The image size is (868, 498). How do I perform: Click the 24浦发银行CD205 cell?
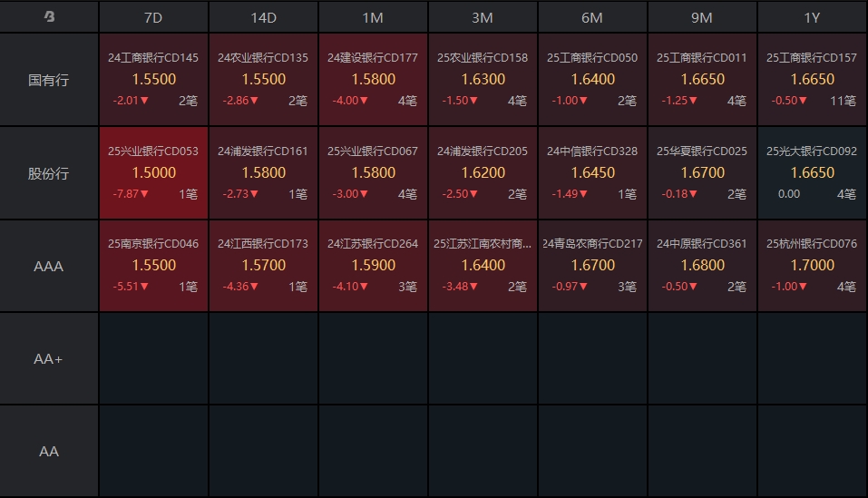tap(483, 173)
